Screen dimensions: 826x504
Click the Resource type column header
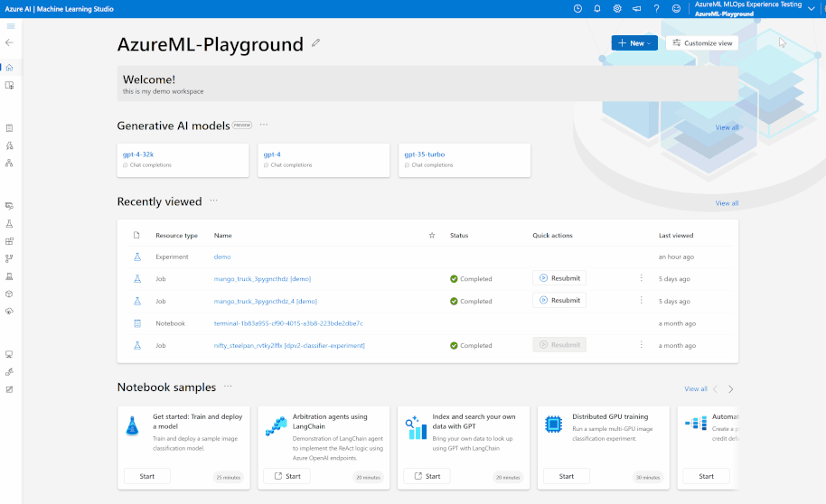click(176, 236)
